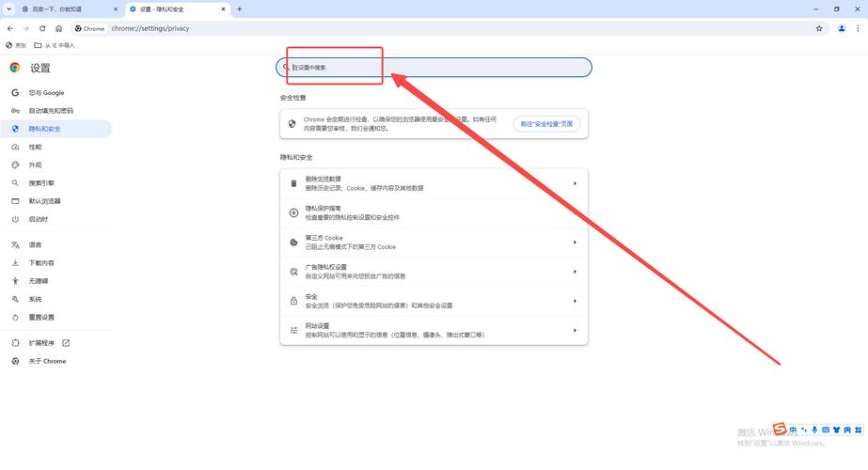Open the 京东 bookmark
The height and width of the screenshot is (470, 868).
tap(16, 45)
